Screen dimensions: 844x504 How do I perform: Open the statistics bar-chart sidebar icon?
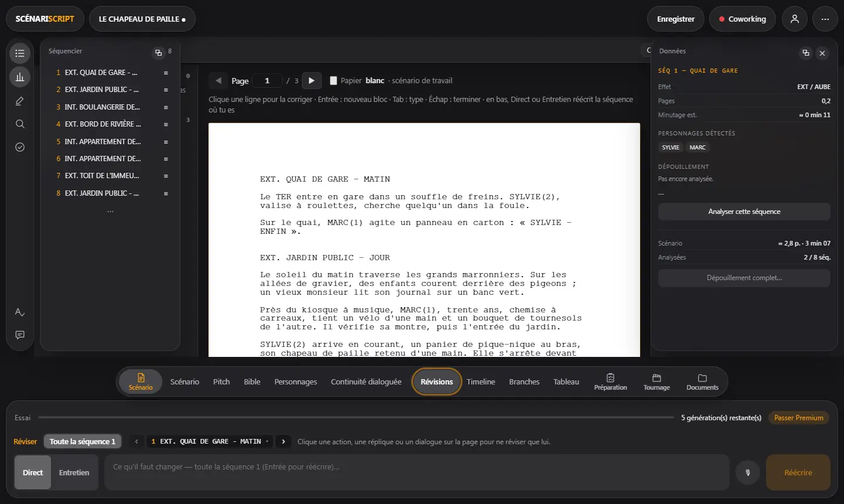coord(20,77)
